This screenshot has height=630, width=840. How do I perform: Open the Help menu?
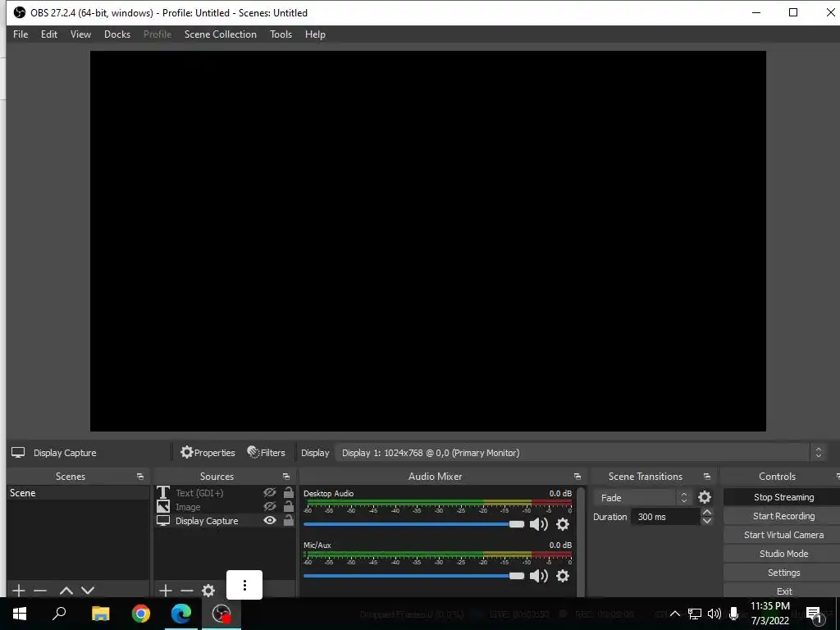click(x=315, y=34)
